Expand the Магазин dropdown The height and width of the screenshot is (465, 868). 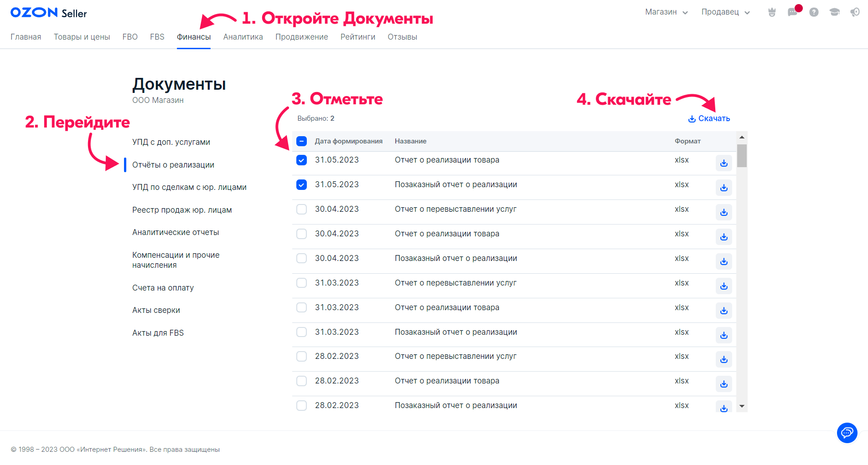[x=666, y=12]
